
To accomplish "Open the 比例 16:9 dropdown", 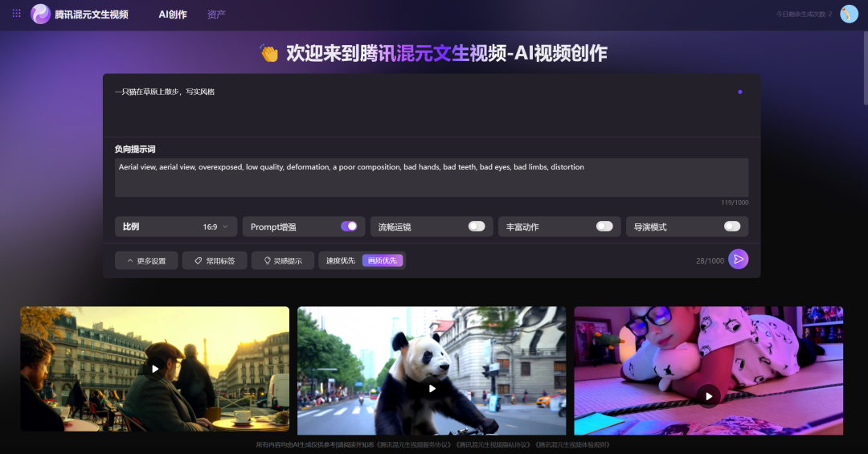I will tap(176, 227).
